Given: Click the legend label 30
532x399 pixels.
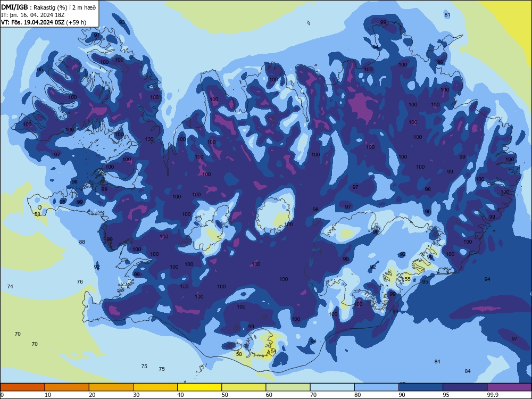Looking at the screenshot, I should pyautogui.click(x=136, y=395).
